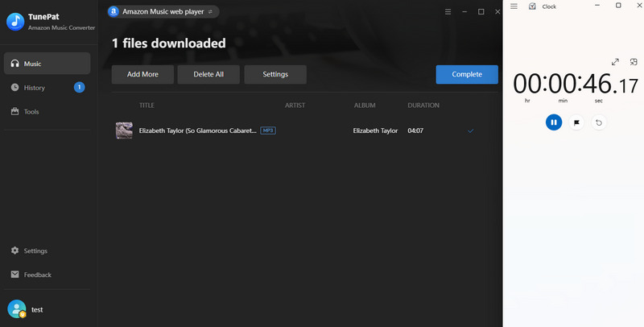Click the stopwatch time display
This screenshot has width=644, height=327.
pos(576,85)
